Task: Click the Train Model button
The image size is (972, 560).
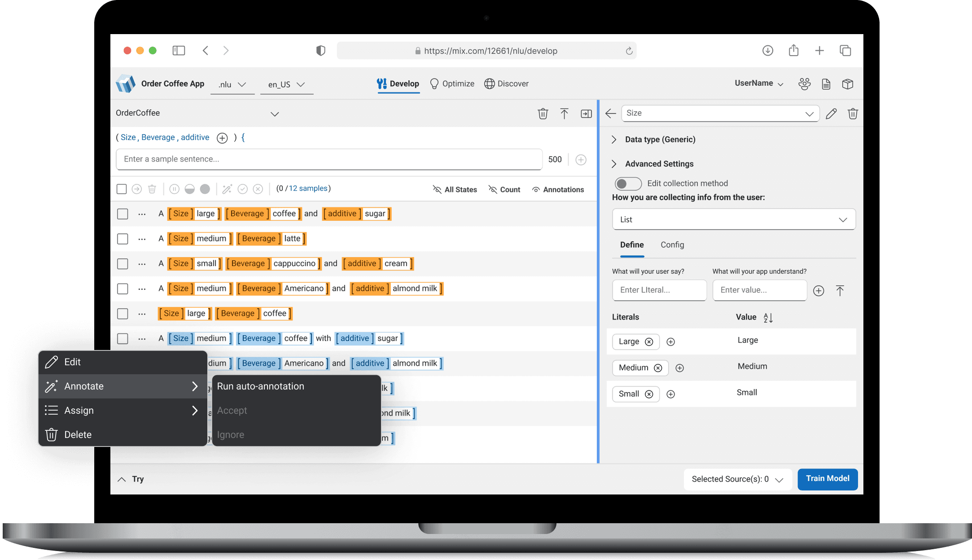Action: point(827,479)
